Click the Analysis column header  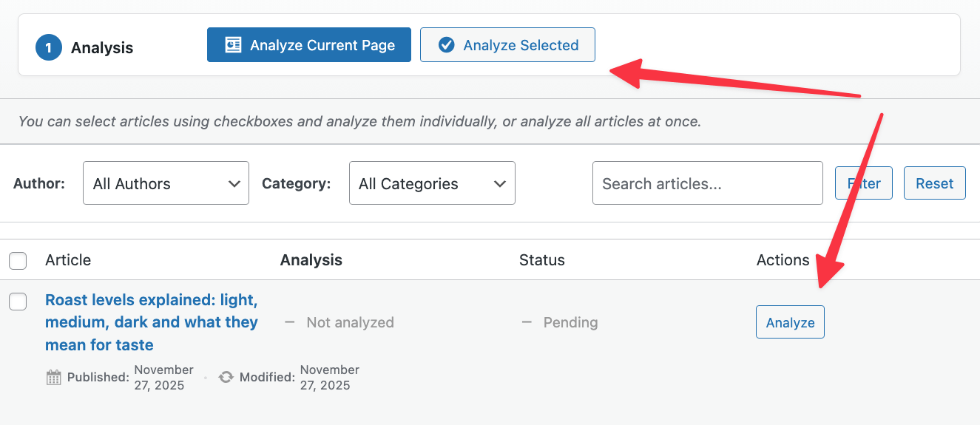[x=311, y=260]
